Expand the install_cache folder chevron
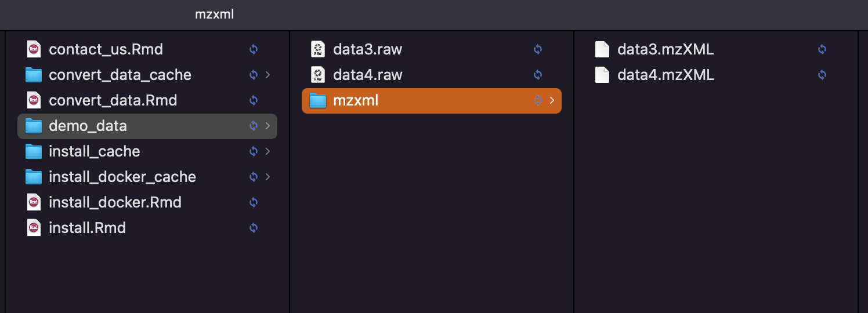The width and height of the screenshot is (868, 313). point(267,151)
